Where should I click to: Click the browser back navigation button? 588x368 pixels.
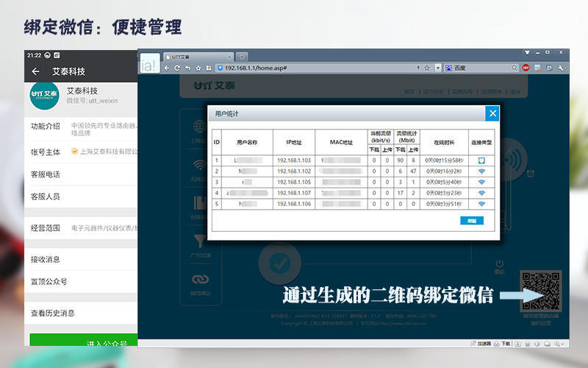click(x=167, y=68)
